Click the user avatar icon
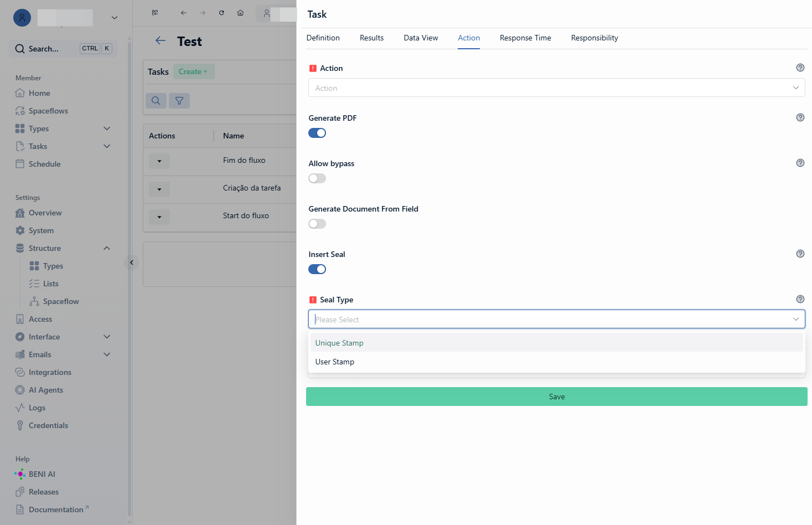The width and height of the screenshot is (812, 525). (22, 18)
